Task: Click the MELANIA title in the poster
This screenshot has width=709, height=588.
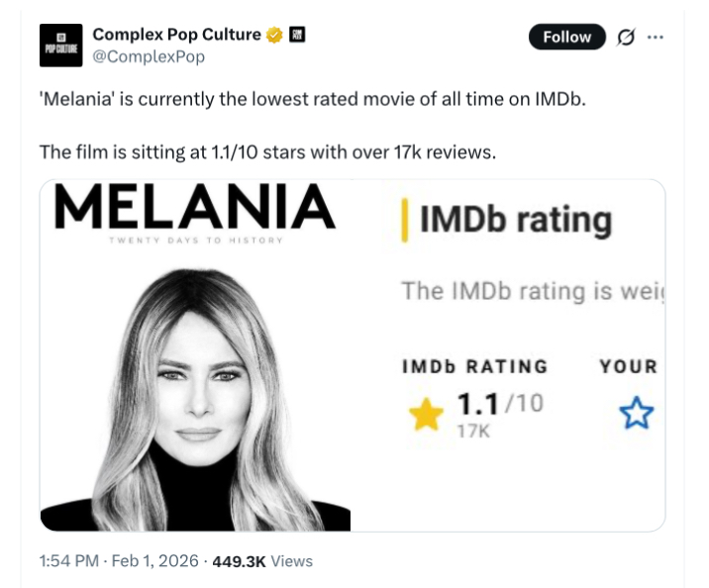Action: pos(195,207)
